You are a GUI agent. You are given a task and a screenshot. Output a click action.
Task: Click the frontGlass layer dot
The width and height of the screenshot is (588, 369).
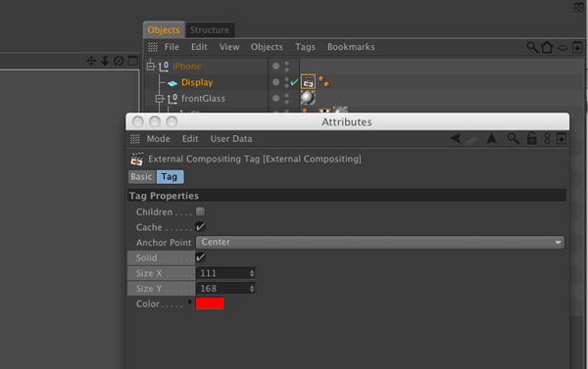click(x=276, y=98)
